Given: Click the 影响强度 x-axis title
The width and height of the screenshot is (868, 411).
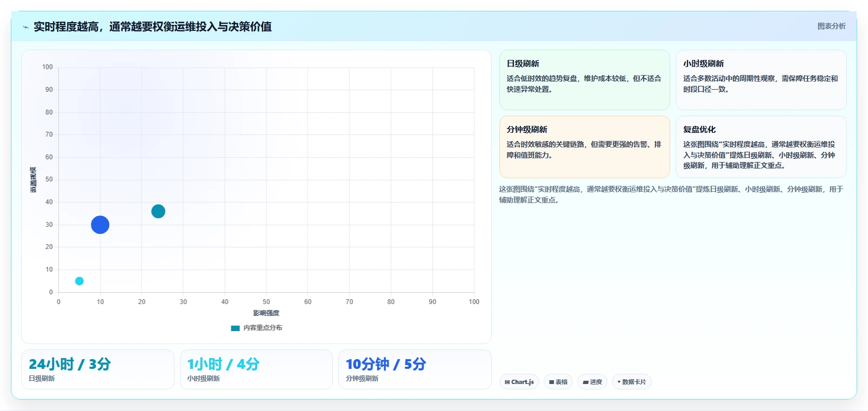Looking at the screenshot, I should (266, 313).
